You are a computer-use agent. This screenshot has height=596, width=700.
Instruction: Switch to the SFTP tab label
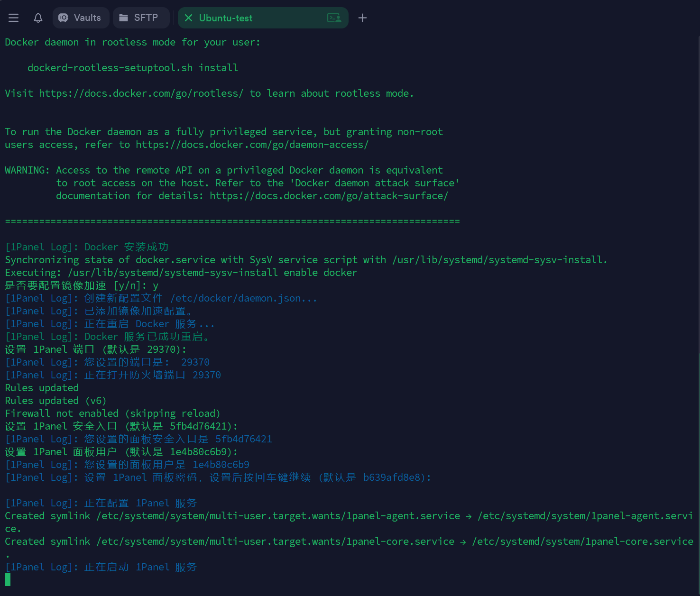coord(146,18)
